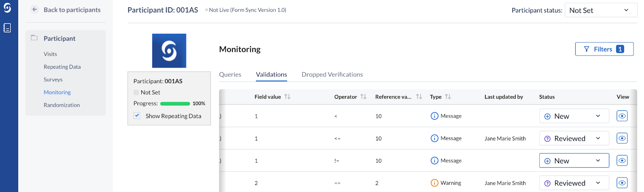Sort by the Operator column
The width and height of the screenshot is (644, 192).
click(363, 97)
